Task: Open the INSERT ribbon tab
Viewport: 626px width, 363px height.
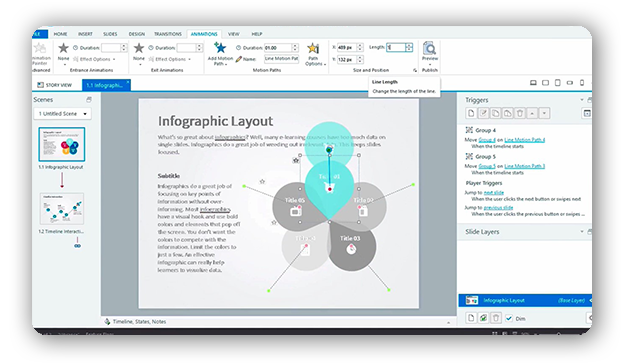Action: click(x=85, y=34)
